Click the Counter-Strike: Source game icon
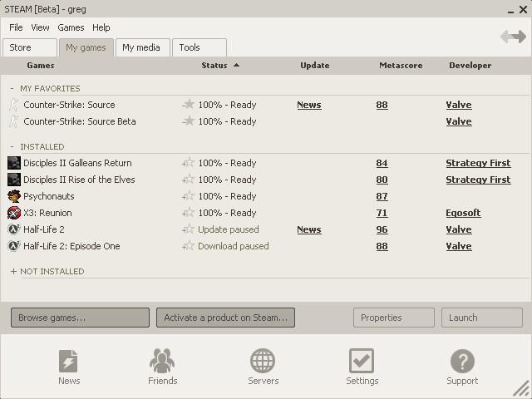The width and height of the screenshot is (532, 399). (14, 105)
